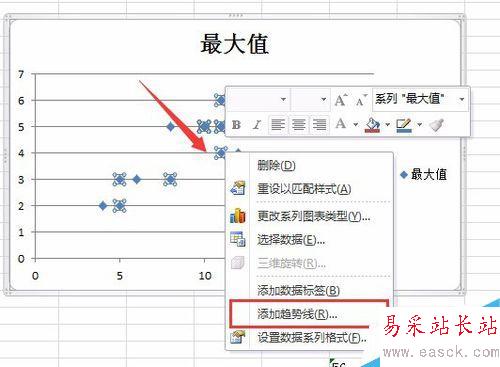
Task: Apply shape fill with paint bucket icon
Action: [x=372, y=125]
